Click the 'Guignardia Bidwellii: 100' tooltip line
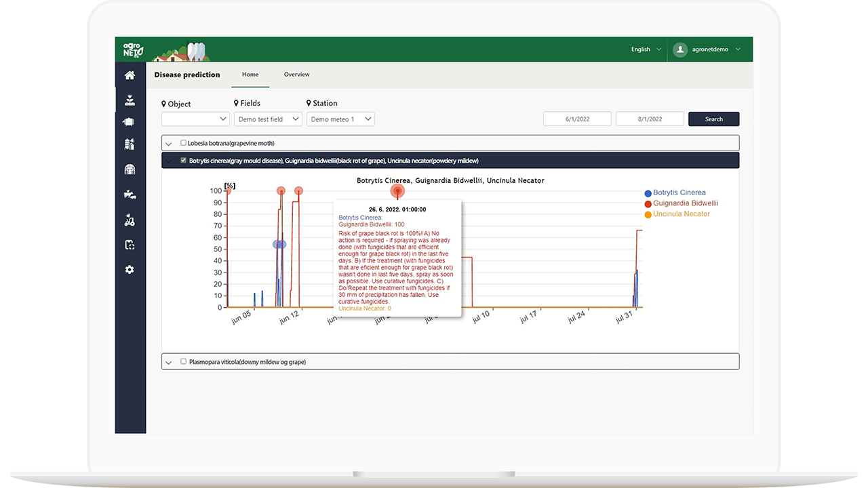The height and width of the screenshot is (488, 868). [x=372, y=224]
